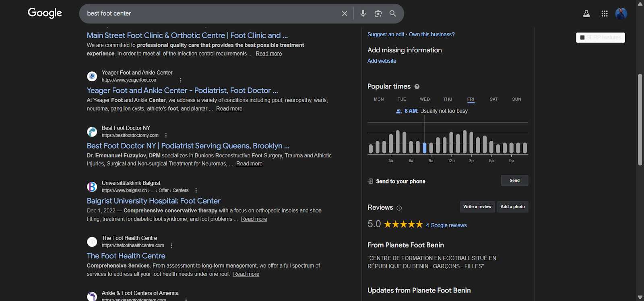The image size is (644, 301).
Task: Select WED tab in Popular times
Action: (x=425, y=99)
